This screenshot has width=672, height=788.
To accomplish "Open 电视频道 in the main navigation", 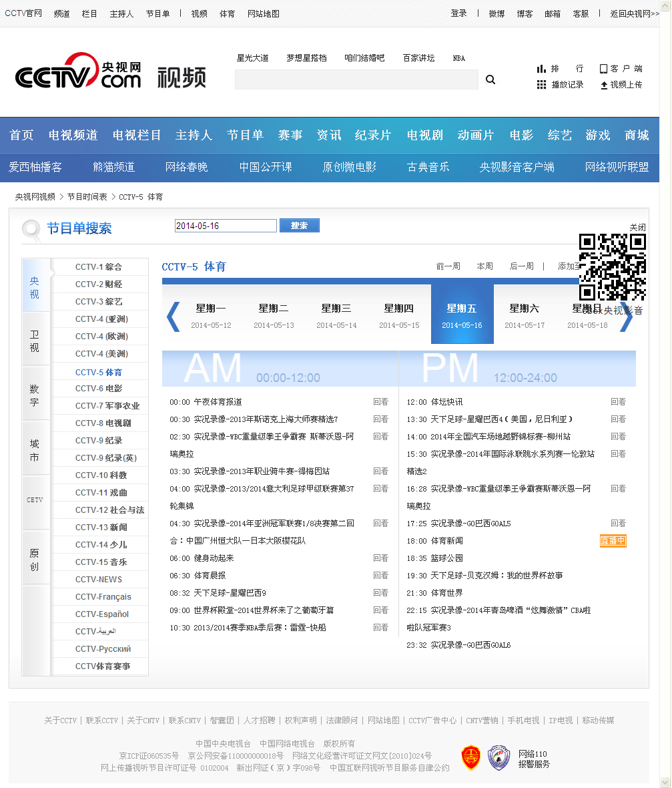I will click(x=73, y=135).
